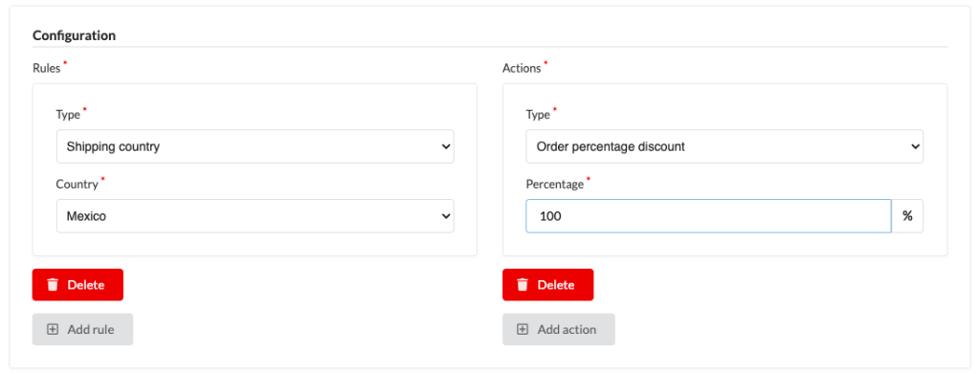Click the Country field label

(78, 185)
